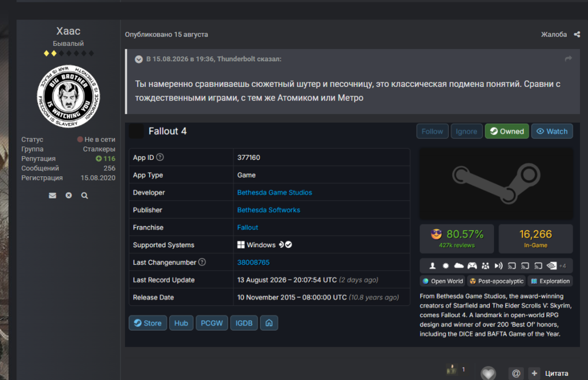Viewport: 588px width, 380px height.
Task: Click the Thunderbolt quote header text
Action: (214, 59)
